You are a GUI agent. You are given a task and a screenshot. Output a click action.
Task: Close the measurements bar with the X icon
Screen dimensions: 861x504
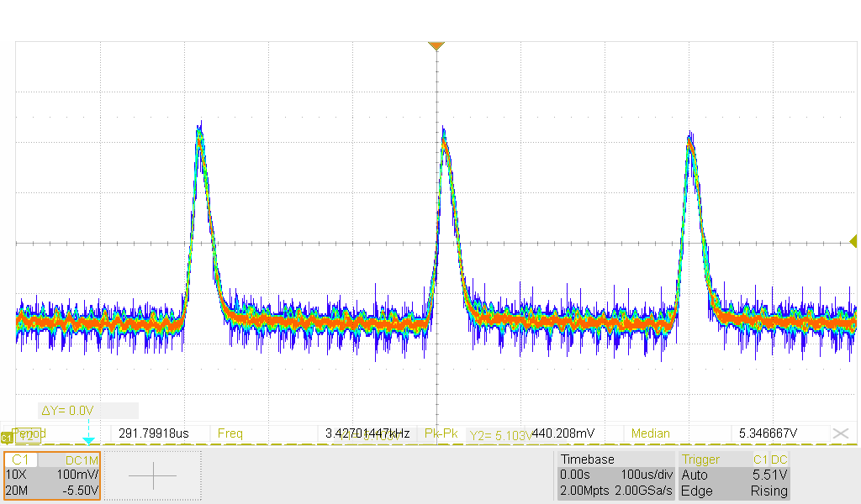pyautogui.click(x=839, y=433)
